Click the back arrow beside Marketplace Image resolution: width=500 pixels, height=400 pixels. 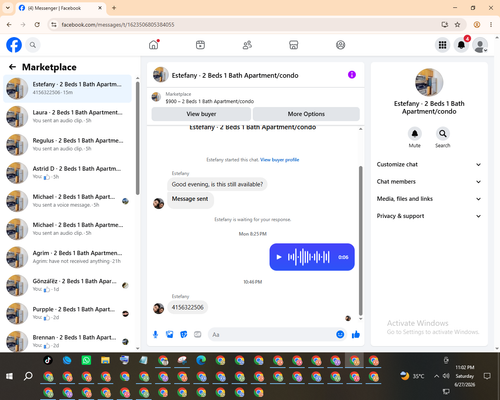pos(12,67)
